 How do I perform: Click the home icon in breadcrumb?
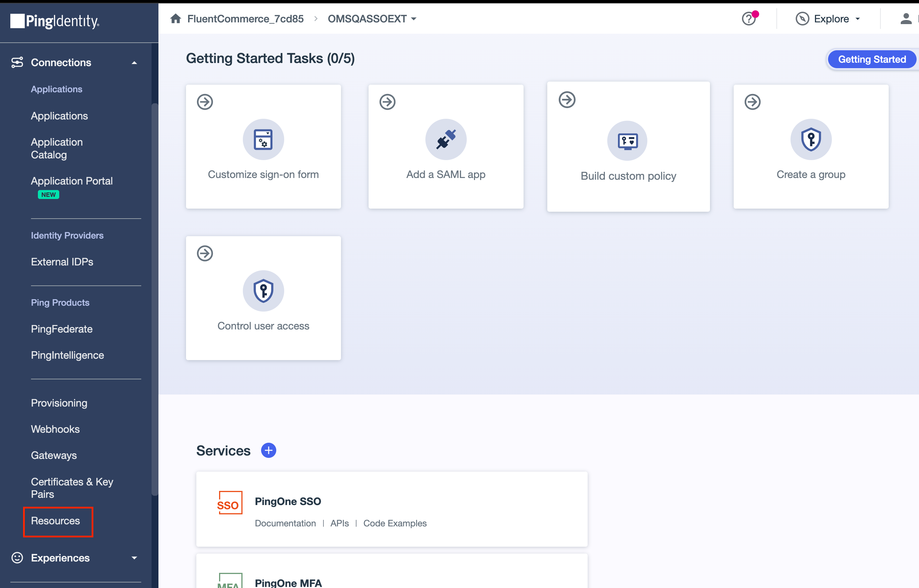[x=175, y=19]
